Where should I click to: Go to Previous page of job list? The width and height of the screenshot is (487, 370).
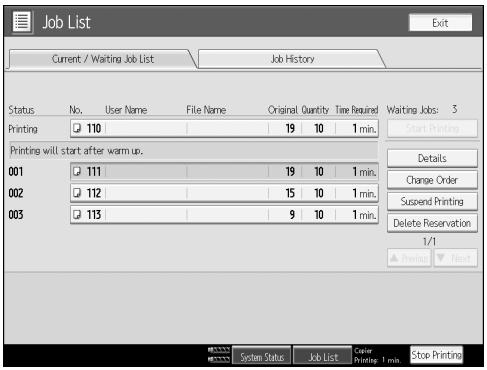pyautogui.click(x=409, y=258)
